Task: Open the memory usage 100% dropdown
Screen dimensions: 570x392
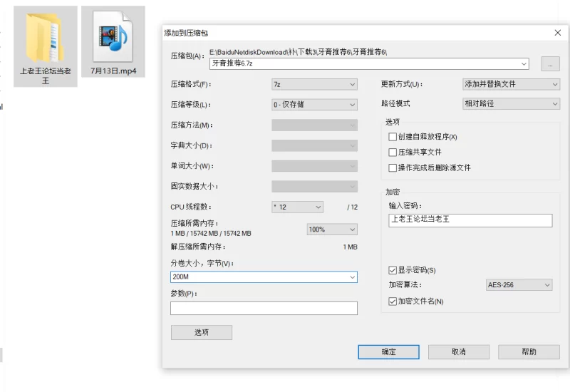Action: coord(332,229)
